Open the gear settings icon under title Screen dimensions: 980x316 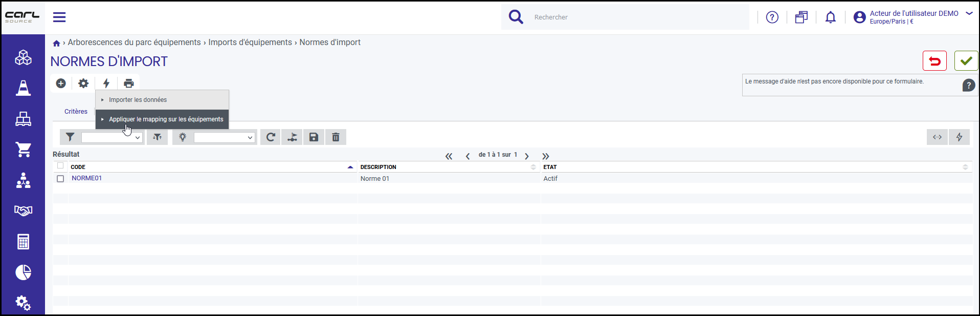coord(83,83)
